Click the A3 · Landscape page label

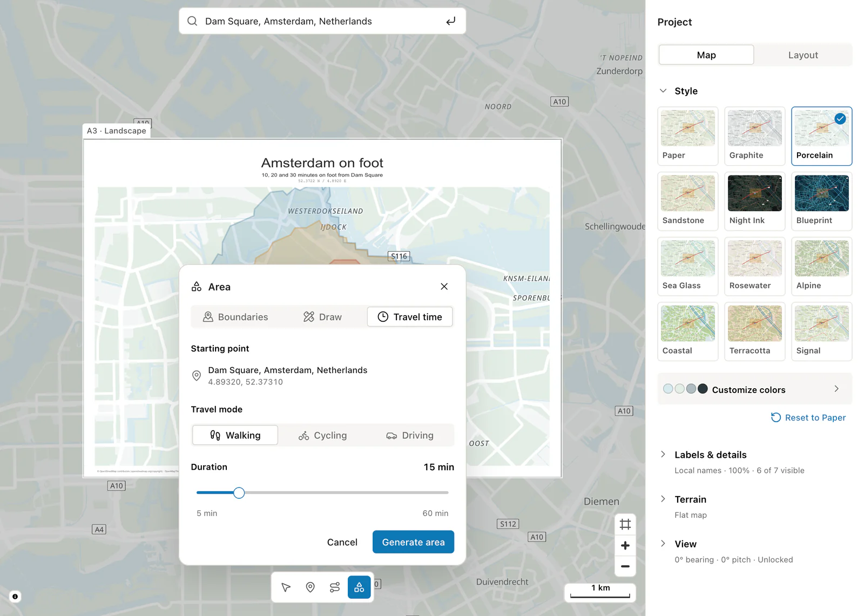tap(117, 131)
